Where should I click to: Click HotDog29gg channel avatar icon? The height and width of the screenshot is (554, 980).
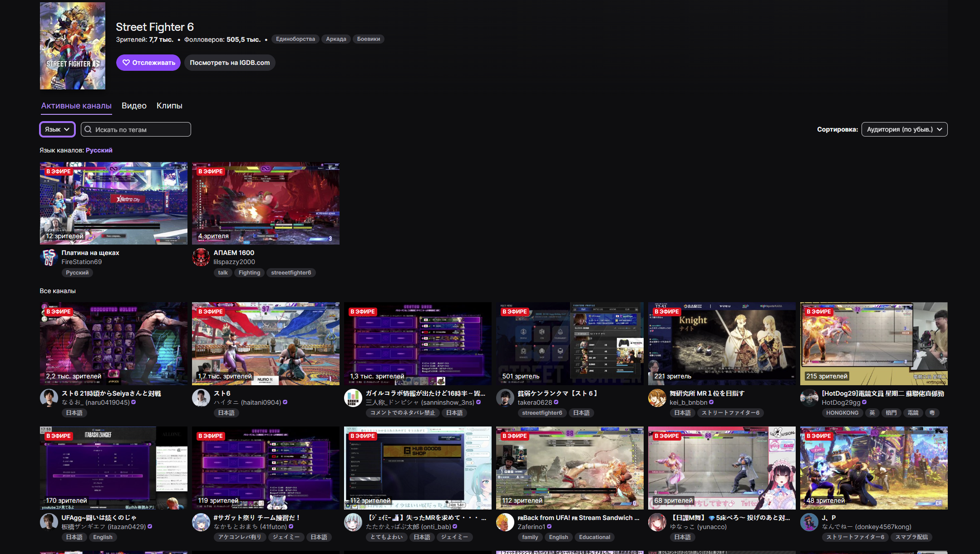pyautogui.click(x=809, y=398)
